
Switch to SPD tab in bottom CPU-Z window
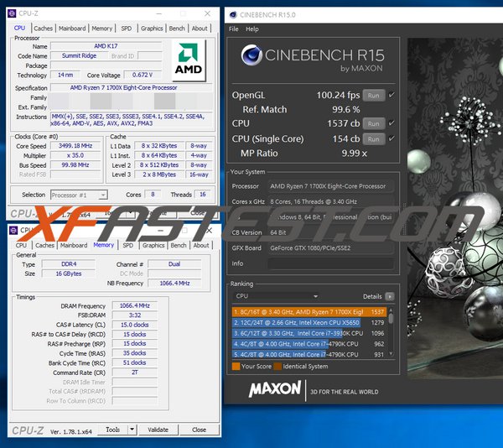128,245
